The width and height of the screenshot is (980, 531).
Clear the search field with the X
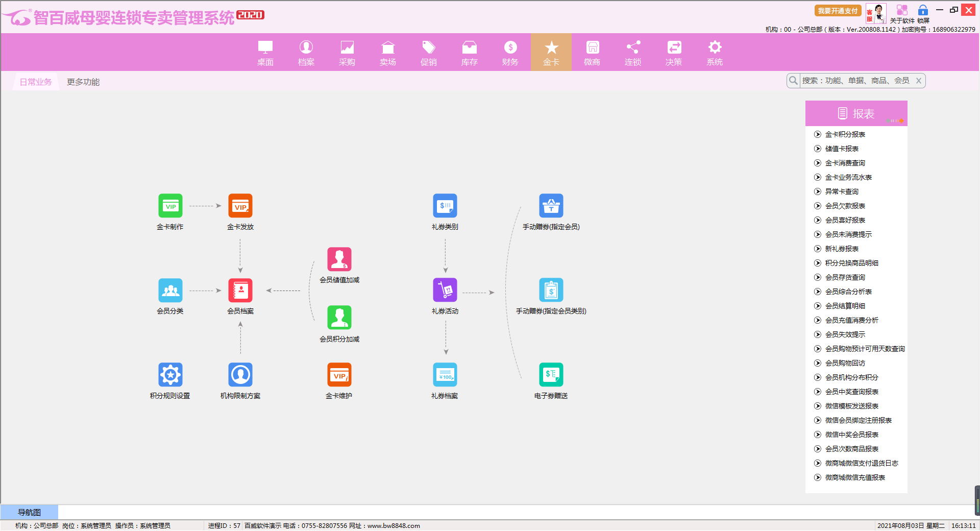point(918,81)
